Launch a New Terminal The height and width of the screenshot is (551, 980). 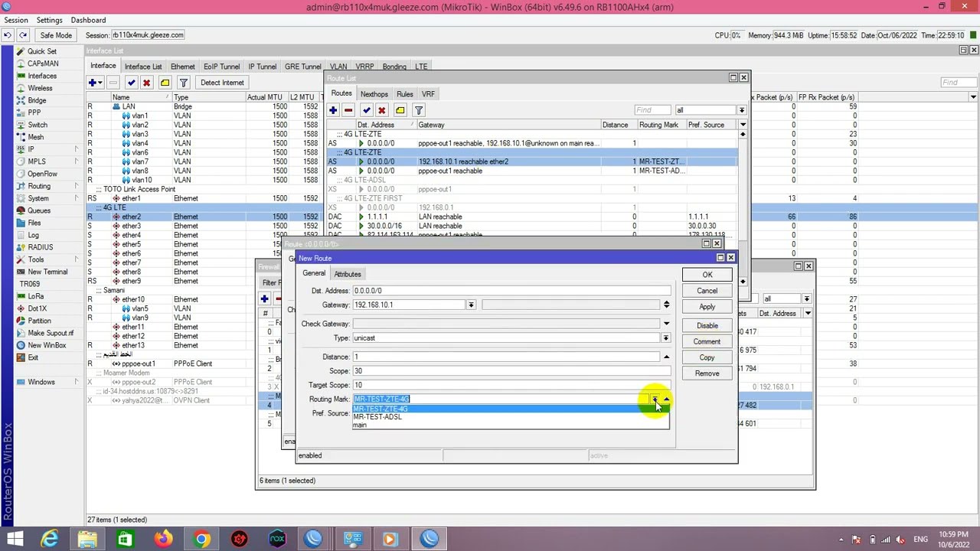pos(47,272)
